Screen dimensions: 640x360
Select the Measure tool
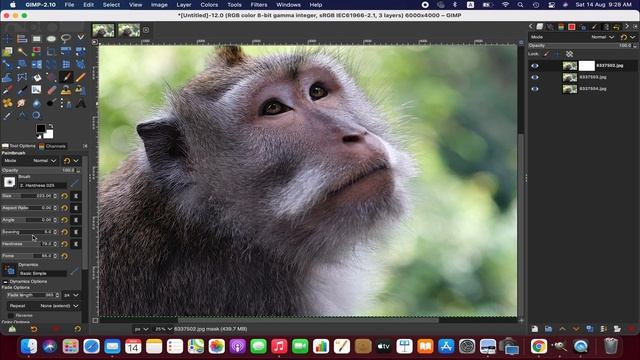pyautogui.click(x=22, y=116)
